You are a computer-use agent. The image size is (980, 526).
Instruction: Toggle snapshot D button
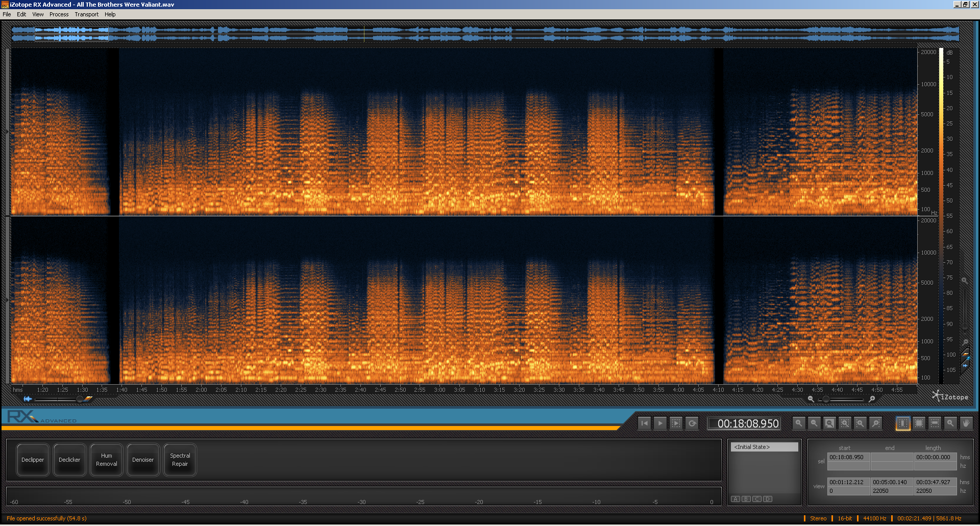(768, 499)
